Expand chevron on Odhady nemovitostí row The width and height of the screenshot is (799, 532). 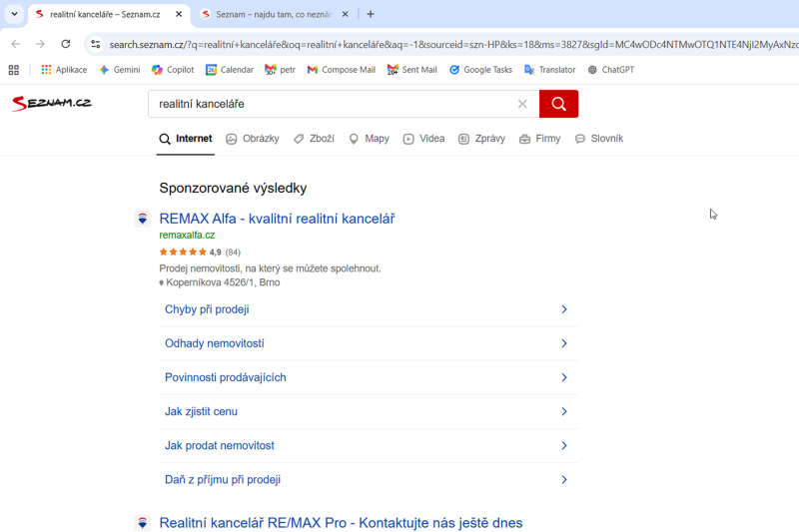click(x=564, y=343)
